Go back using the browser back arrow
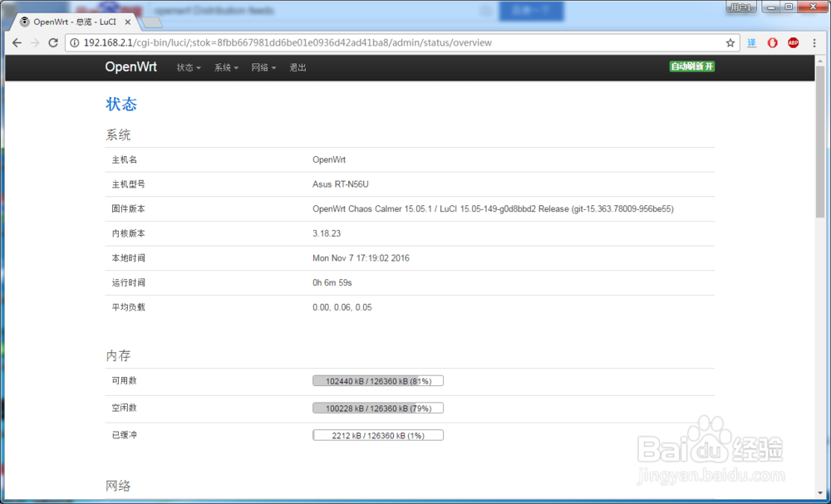Viewport: 831px width, 504px height. click(x=17, y=43)
